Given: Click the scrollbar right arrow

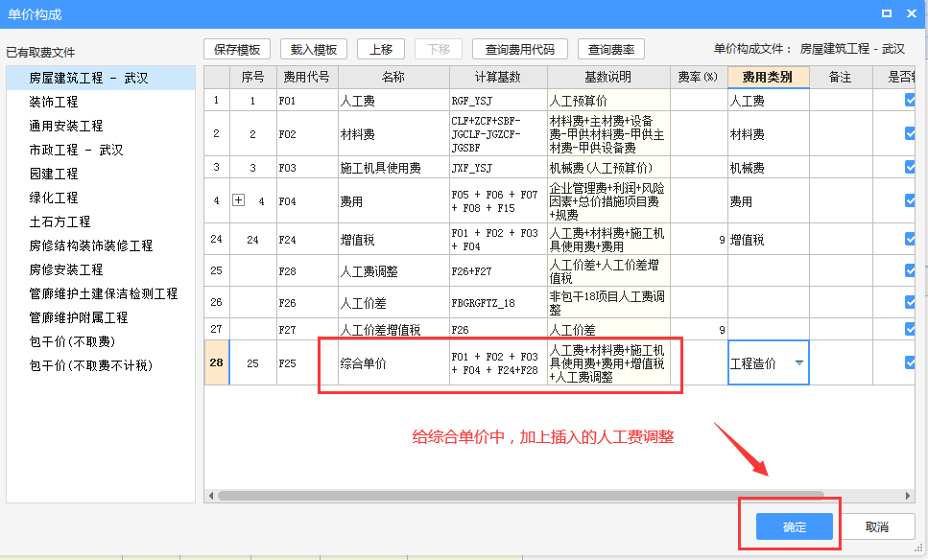Looking at the screenshot, I should [908, 496].
